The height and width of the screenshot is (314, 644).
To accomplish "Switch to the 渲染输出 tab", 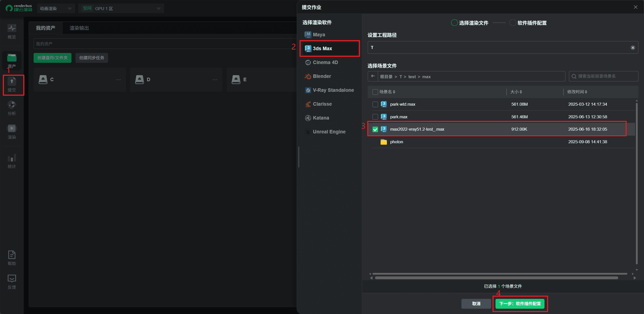I will point(79,28).
